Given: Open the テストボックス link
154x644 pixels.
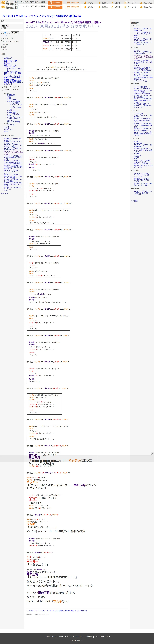Looking at the screenshot, I should (x=9, y=130).
